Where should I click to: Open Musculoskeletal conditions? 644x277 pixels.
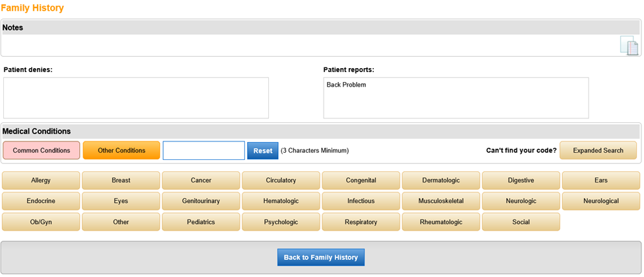click(441, 201)
